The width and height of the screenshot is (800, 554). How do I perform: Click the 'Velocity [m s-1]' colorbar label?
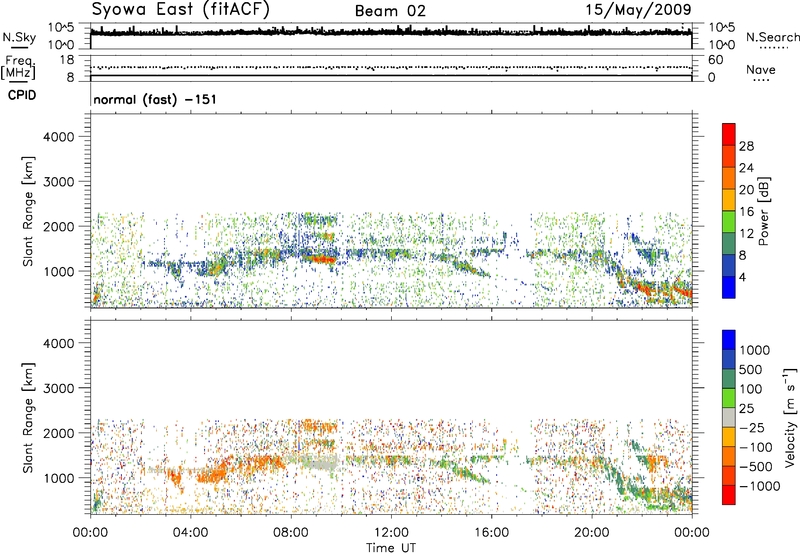click(x=790, y=417)
